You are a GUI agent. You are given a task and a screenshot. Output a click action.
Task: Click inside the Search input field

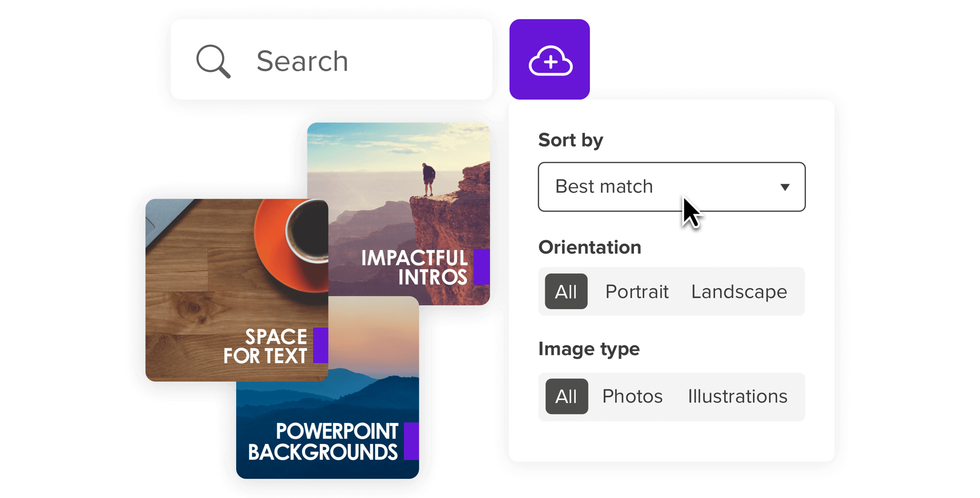pos(331,61)
